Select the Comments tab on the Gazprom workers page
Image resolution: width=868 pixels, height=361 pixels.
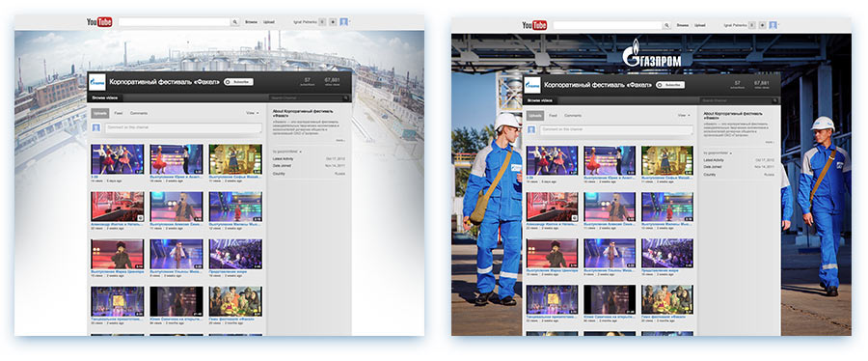pos(573,115)
